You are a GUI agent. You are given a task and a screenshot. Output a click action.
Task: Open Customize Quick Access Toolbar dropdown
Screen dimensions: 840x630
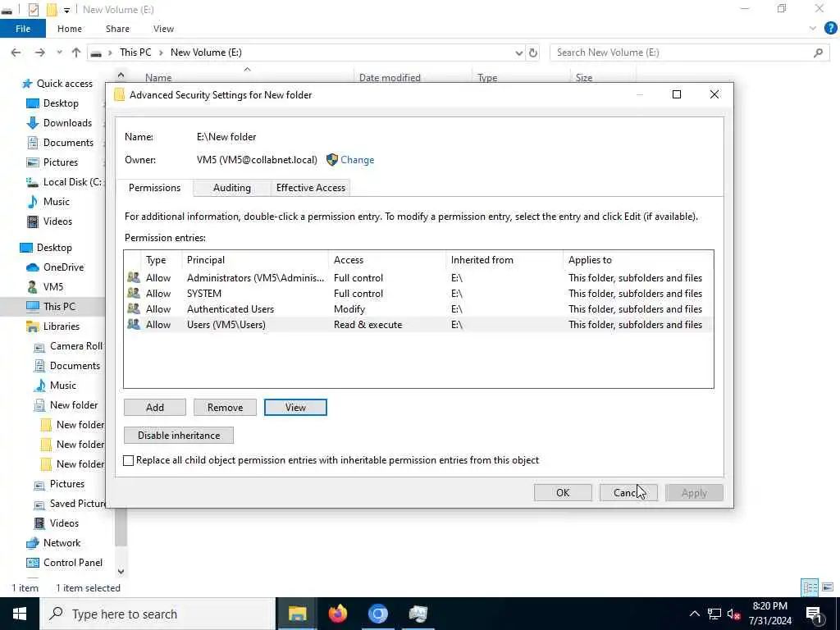[67, 10]
